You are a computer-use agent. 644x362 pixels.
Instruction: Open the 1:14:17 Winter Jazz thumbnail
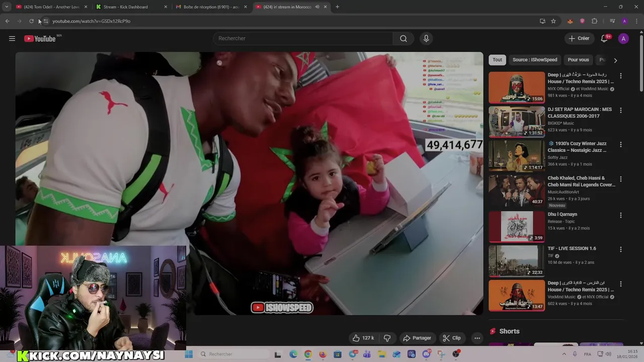coord(517,156)
